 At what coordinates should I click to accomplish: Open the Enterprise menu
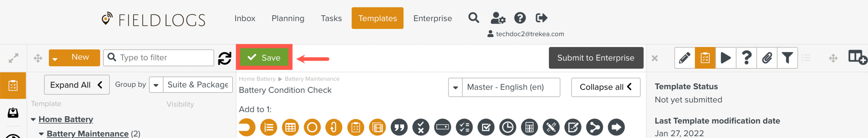(433, 18)
